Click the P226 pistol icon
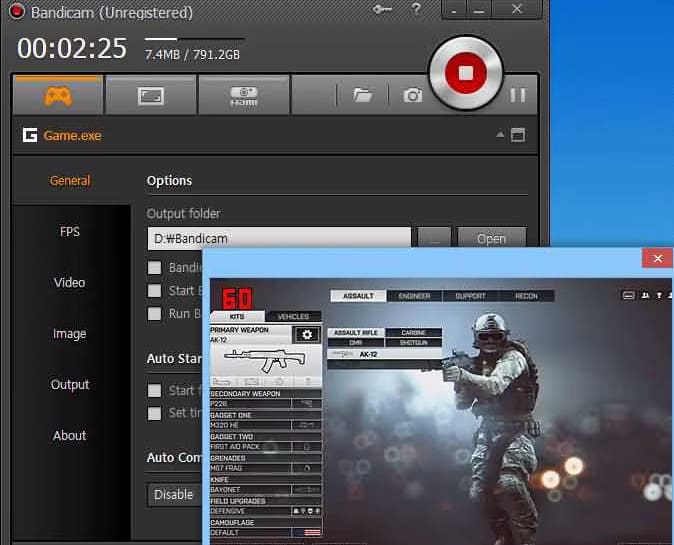 tap(306, 404)
